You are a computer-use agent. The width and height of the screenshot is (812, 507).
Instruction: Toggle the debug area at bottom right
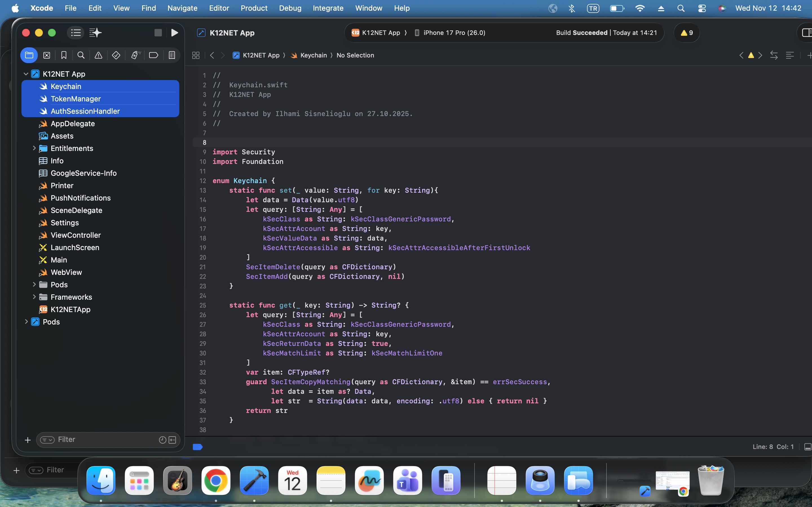pyautogui.click(x=808, y=447)
